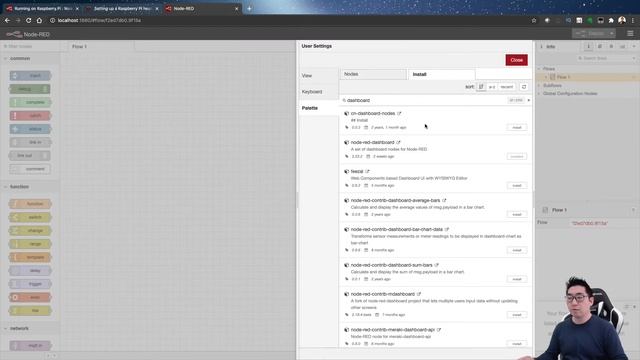Viewport: 640px width, 360px height.
Task: Install the cn-dashboard-nodes module
Action: 517,128
